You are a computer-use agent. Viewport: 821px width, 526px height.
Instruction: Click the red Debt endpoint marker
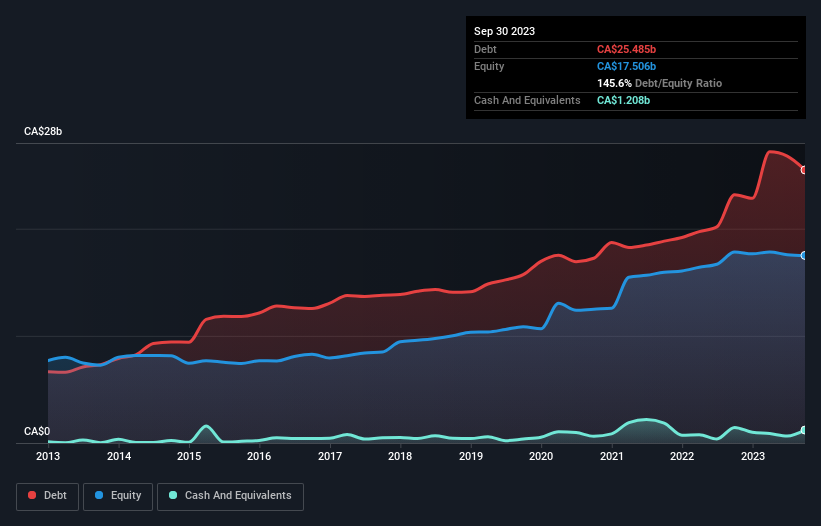point(804,170)
